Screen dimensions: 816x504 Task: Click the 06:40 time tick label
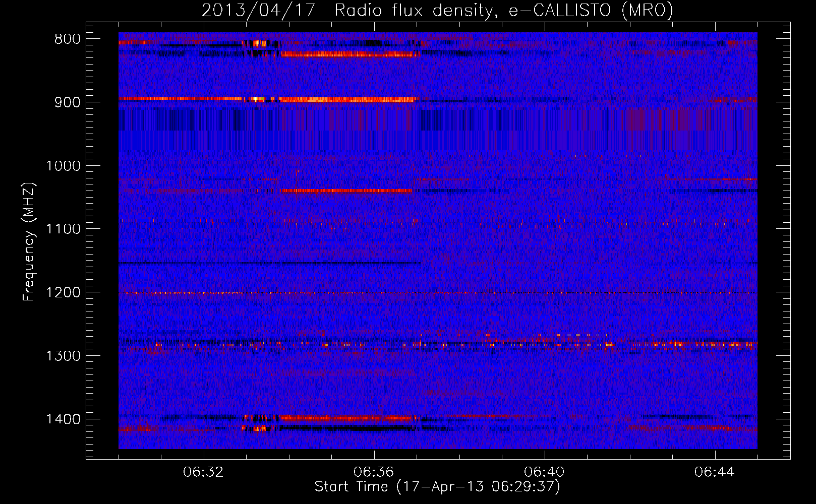544,472
